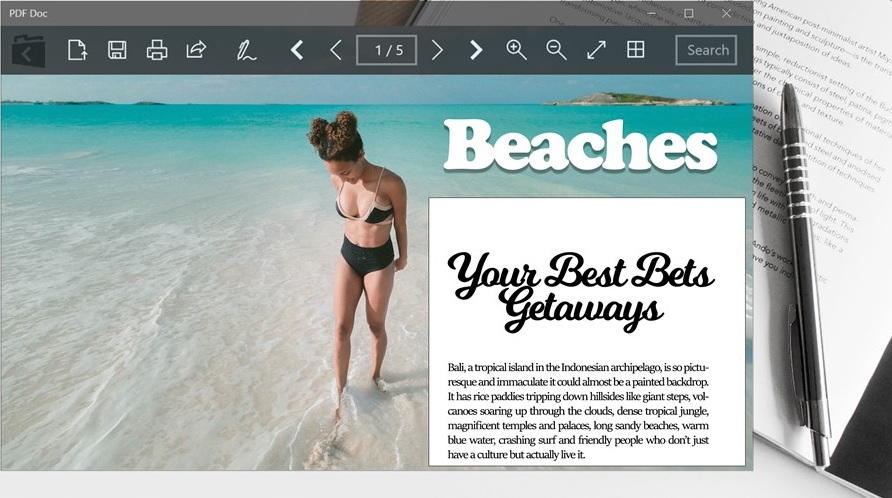Minimize the PDF Doc window
Viewport: 892px width, 498px height.
coord(651,13)
